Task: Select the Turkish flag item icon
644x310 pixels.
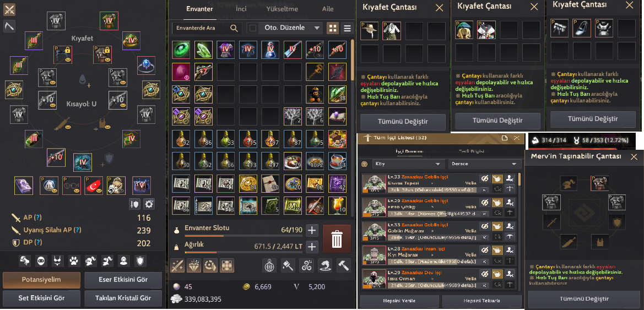Action: pyautogui.click(x=93, y=186)
